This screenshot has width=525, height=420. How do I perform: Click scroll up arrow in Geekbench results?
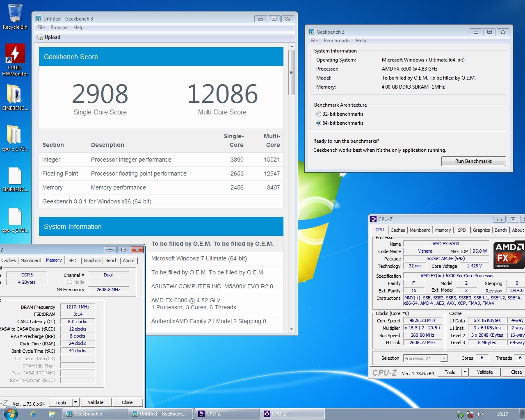[291, 46]
